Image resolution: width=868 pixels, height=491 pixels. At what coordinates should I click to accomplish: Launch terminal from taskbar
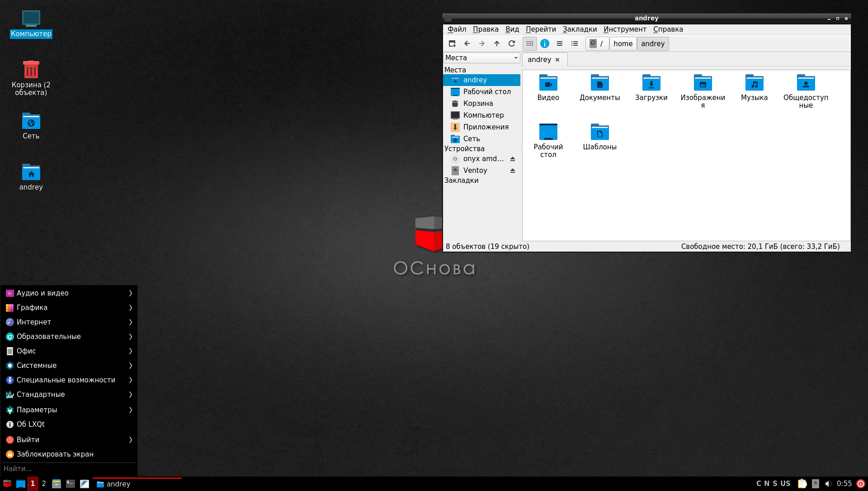pos(71,484)
